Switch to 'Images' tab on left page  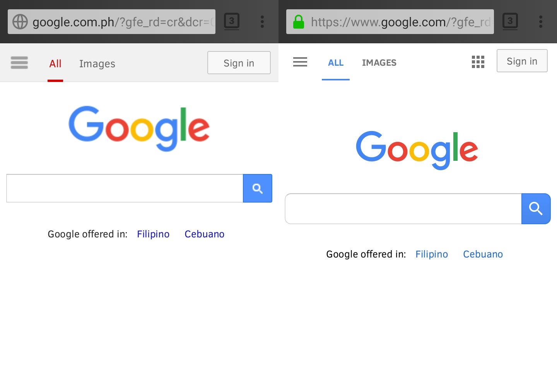(x=97, y=64)
